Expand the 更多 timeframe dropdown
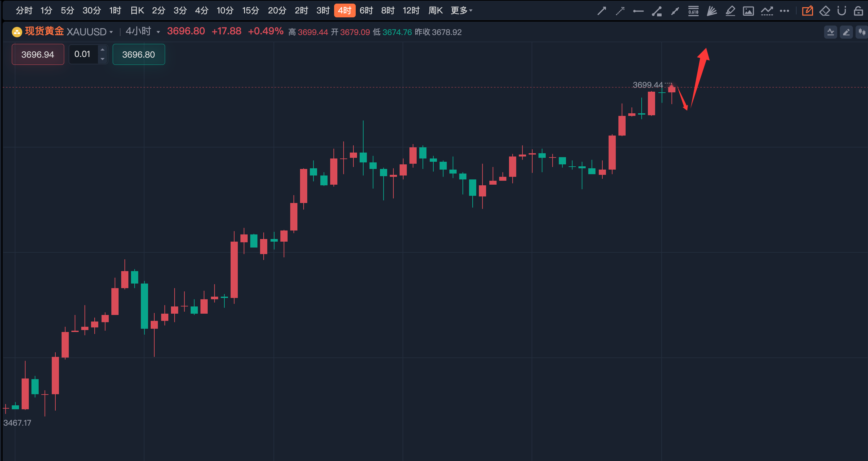The height and width of the screenshot is (461, 868). coord(461,10)
